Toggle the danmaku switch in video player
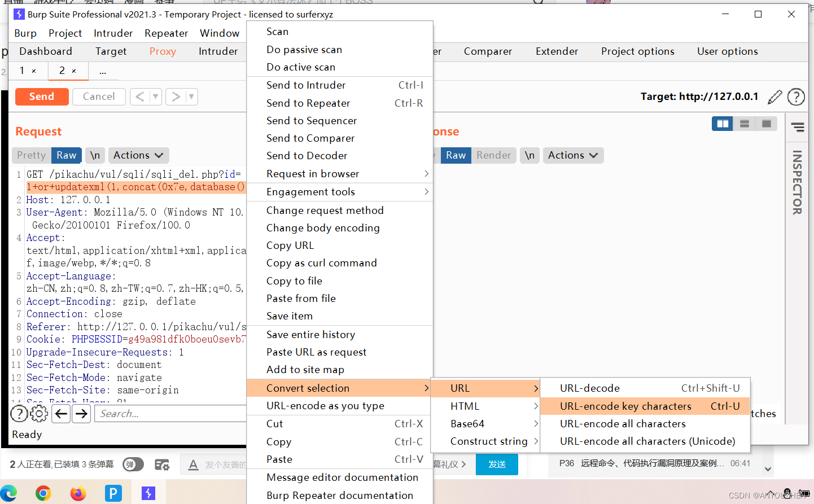 pos(133,464)
